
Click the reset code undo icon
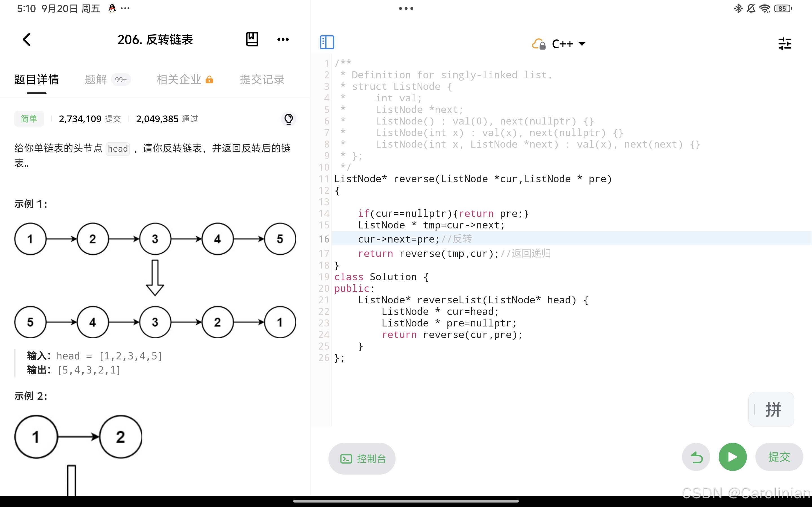[x=696, y=457]
